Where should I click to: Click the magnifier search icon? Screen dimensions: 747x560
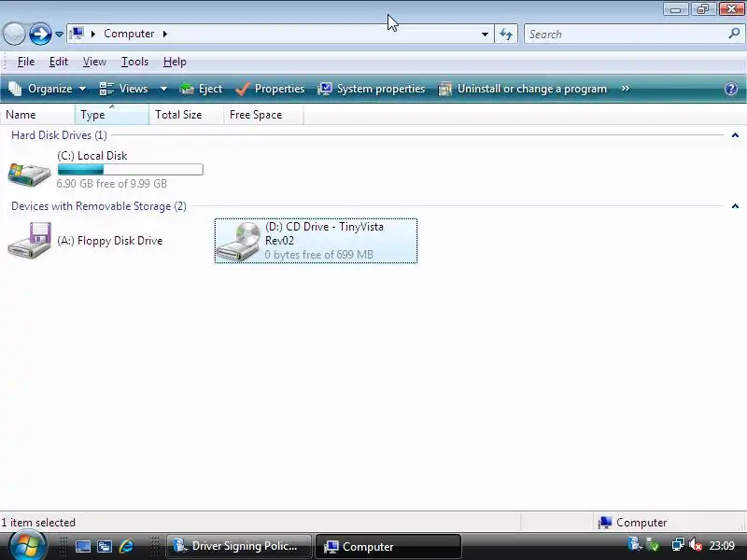pyautogui.click(x=734, y=34)
